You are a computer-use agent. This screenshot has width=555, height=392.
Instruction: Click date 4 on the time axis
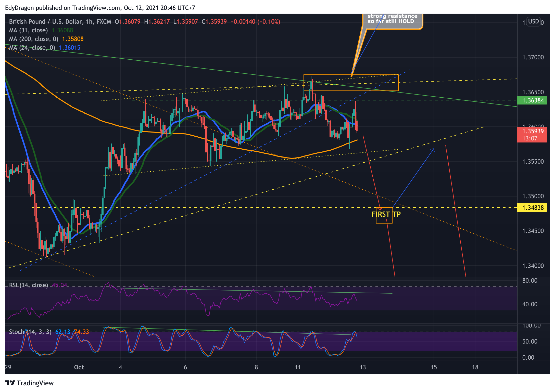(x=120, y=367)
